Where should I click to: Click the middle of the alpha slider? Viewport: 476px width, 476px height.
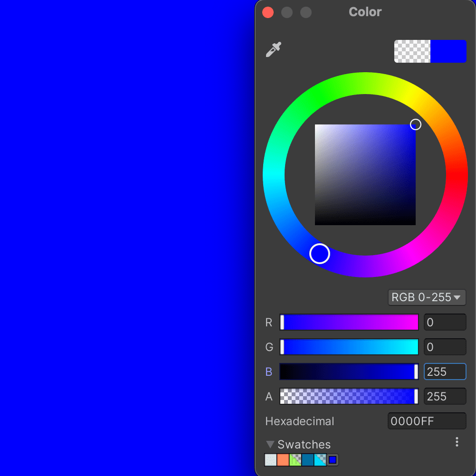(x=349, y=397)
